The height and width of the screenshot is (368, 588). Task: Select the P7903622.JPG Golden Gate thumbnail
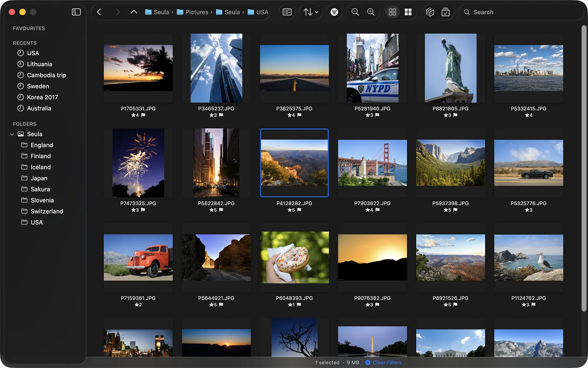pyautogui.click(x=372, y=163)
